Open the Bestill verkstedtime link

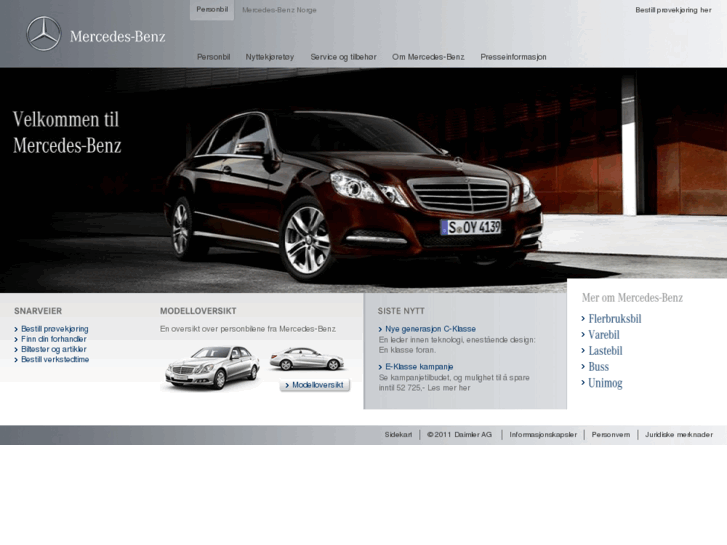pos(55,359)
